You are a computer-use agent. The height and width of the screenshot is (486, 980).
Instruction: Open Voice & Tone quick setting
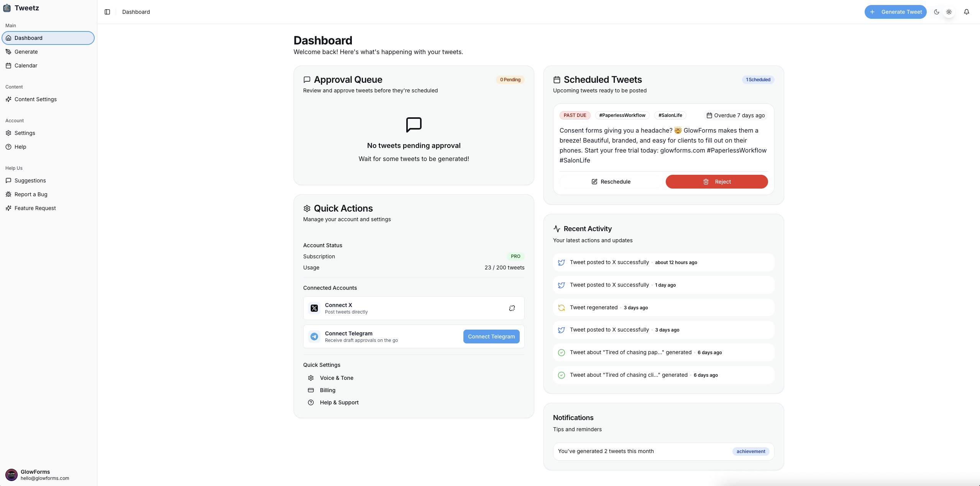click(x=336, y=378)
